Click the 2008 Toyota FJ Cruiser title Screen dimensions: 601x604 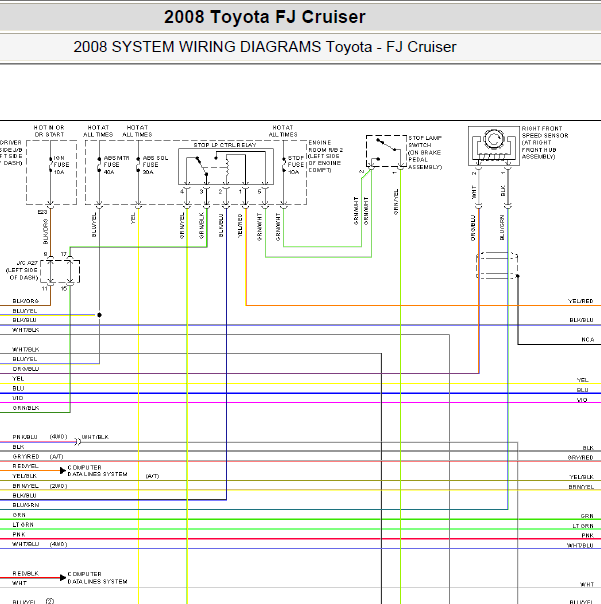(265, 17)
